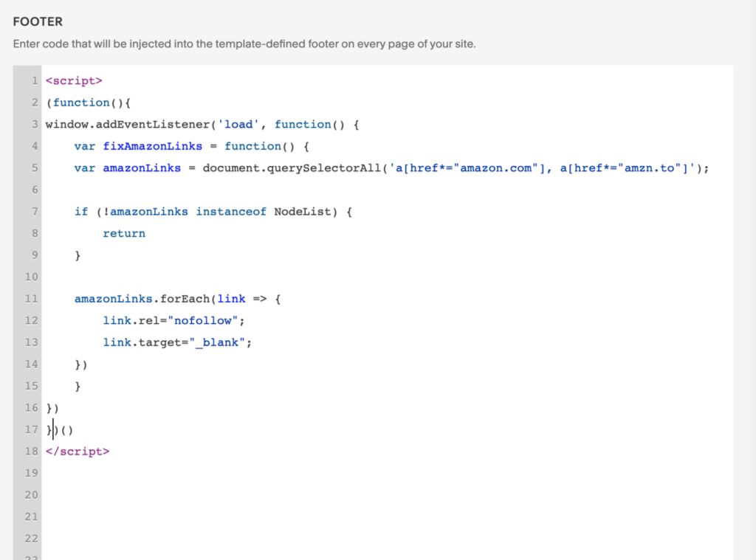756x560 pixels.
Task: Click the return statement on line 8
Action: [x=124, y=233]
